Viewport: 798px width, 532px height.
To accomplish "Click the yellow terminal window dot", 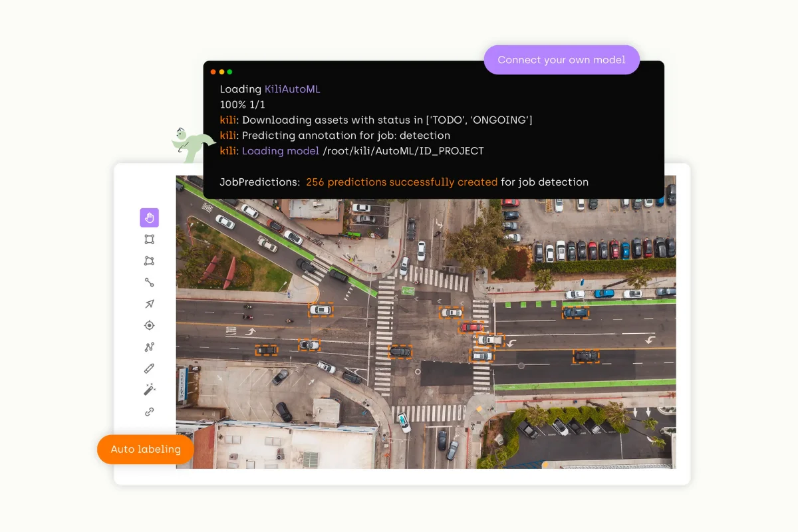I will point(221,72).
